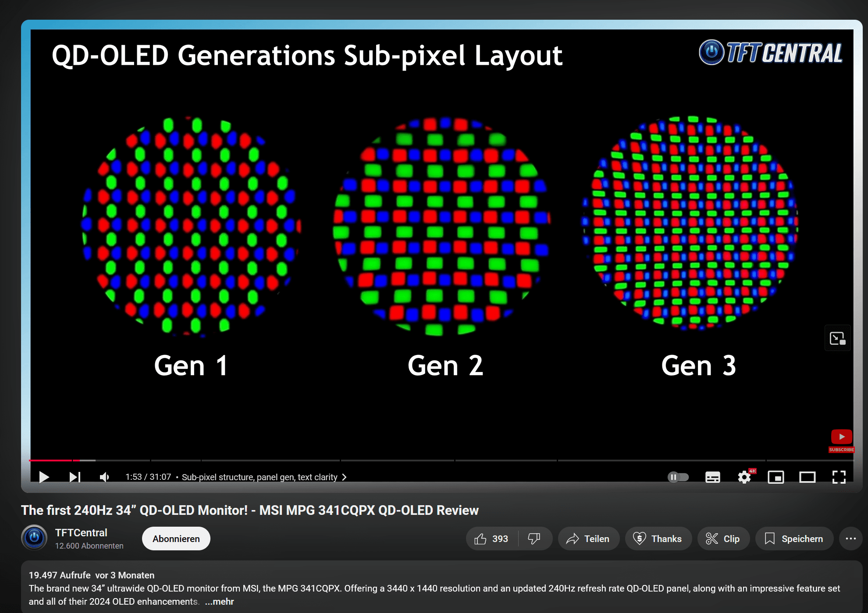Open the video settings gear
The height and width of the screenshot is (613, 868).
[x=744, y=477]
